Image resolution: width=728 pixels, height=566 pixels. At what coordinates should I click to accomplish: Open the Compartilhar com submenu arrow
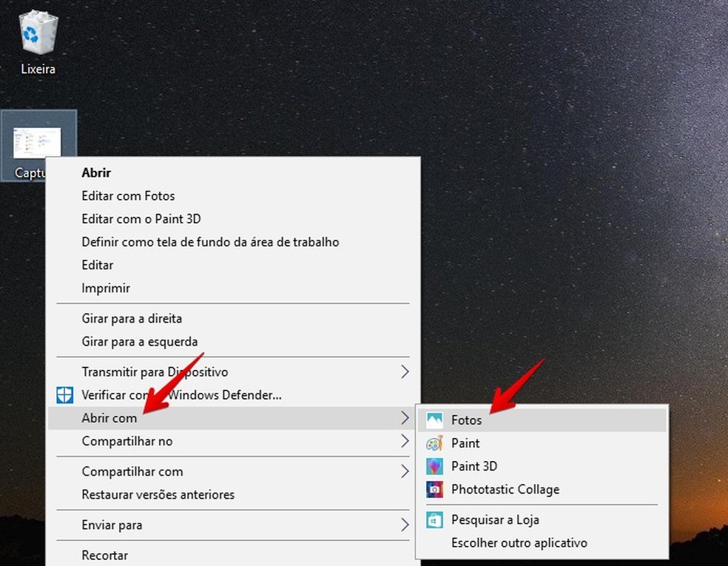click(x=405, y=471)
